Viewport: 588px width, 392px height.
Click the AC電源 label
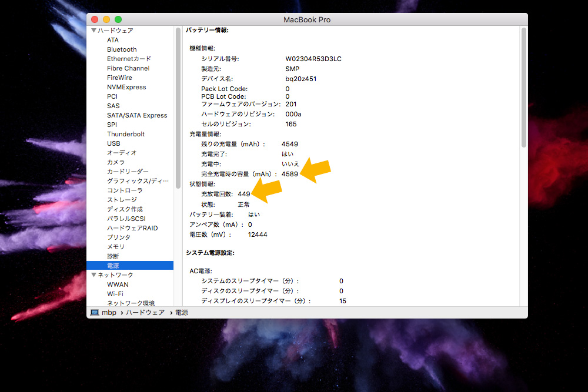pos(201,271)
